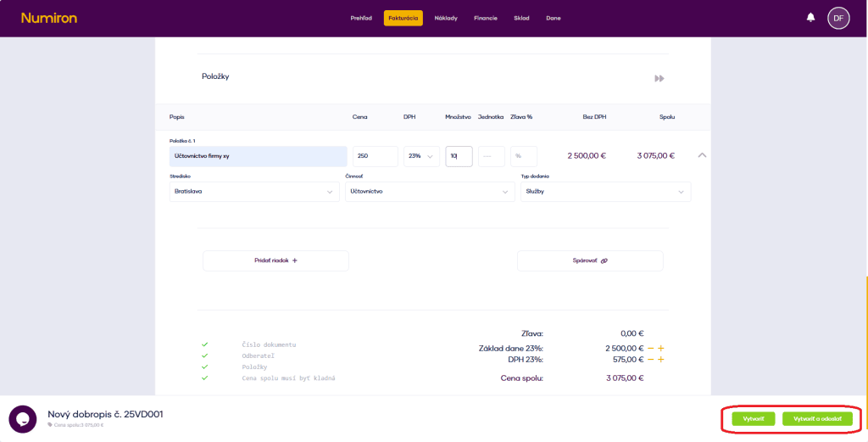Viewport: 868px width, 442px height.
Task: Open the notifications bell
Action: 810,18
